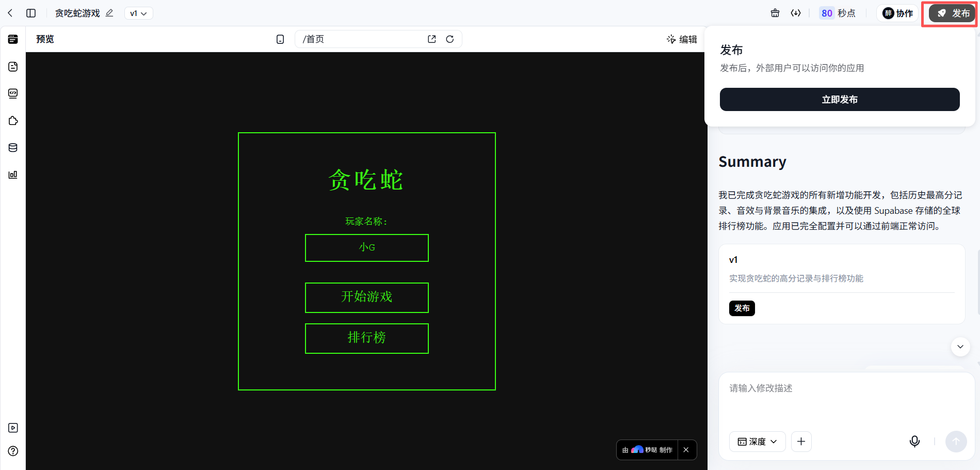Click the 排行榜 button in preview

point(367,338)
